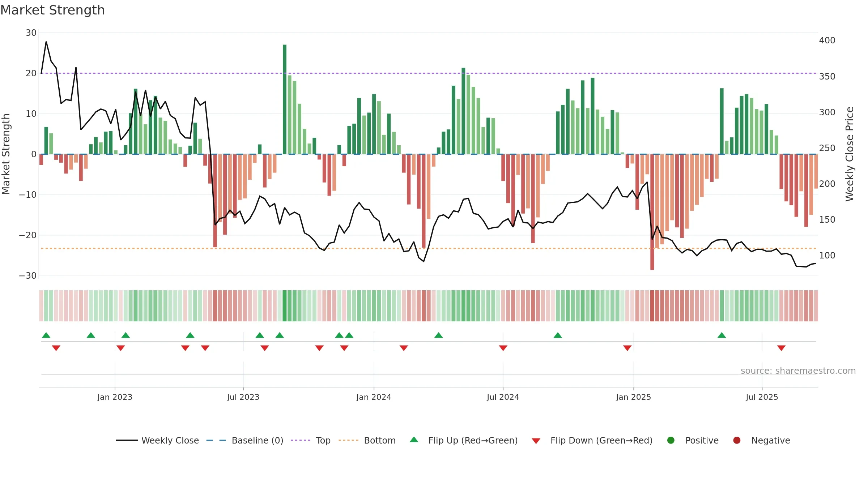The width and height of the screenshot is (868, 488).
Task: Click the Jul 2024 date axis label
Action: click(503, 397)
